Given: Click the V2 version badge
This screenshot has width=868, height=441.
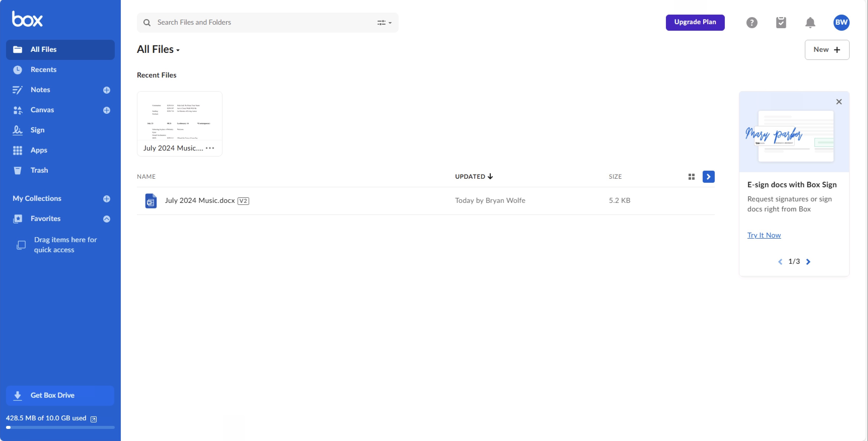Looking at the screenshot, I should 243,201.
